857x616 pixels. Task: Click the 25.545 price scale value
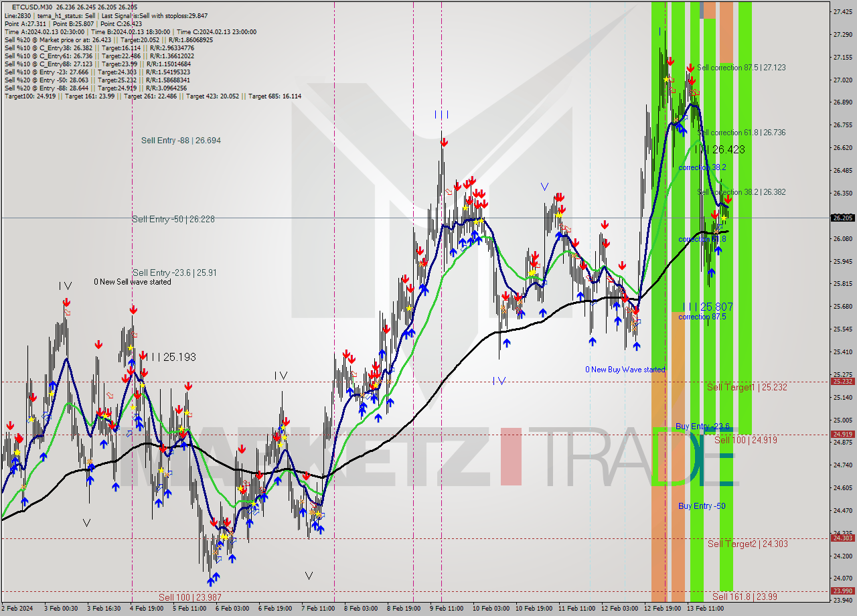point(842,329)
